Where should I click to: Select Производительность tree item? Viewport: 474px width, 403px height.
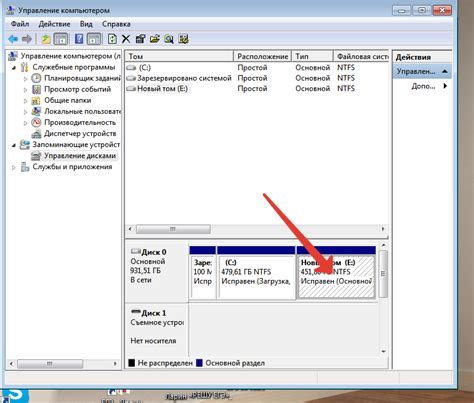pyautogui.click(x=80, y=122)
